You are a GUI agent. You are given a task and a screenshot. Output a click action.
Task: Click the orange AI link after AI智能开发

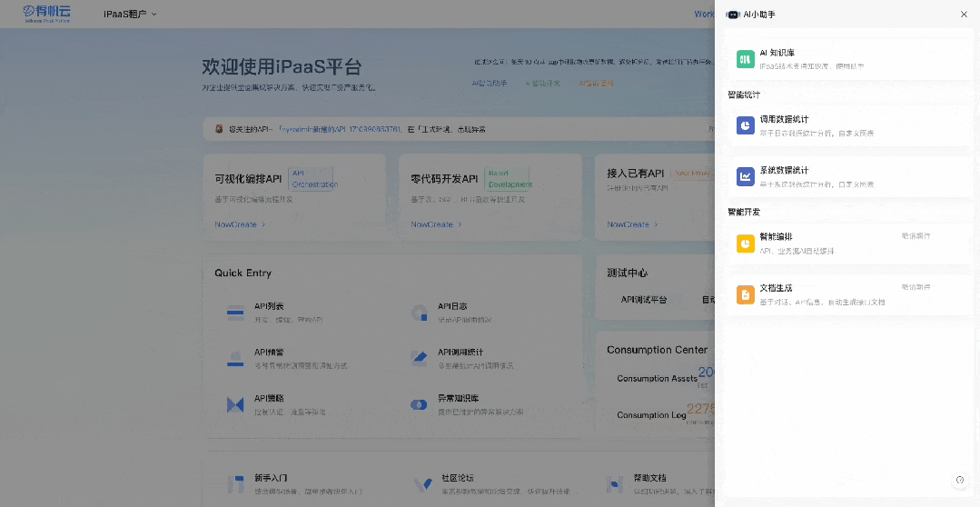pos(596,84)
